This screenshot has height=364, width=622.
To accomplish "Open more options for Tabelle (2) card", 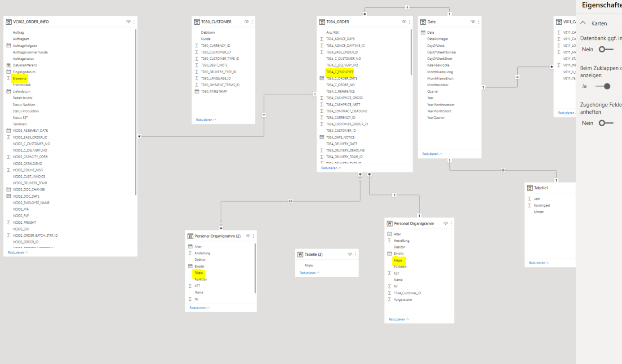I will point(355,254).
